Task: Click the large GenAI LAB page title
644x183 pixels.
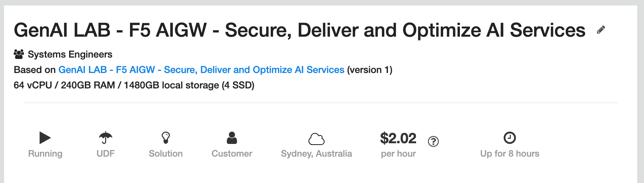Action: [x=299, y=30]
